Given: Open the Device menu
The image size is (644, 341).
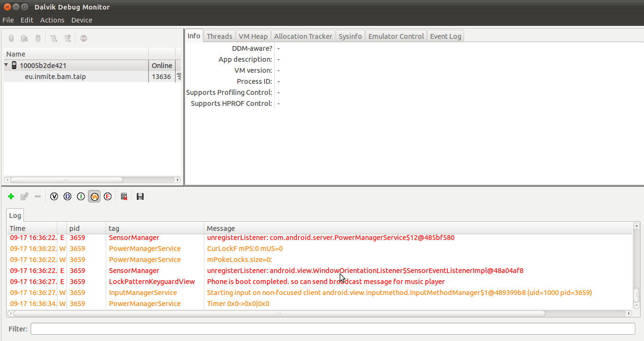Looking at the screenshot, I should point(82,20).
